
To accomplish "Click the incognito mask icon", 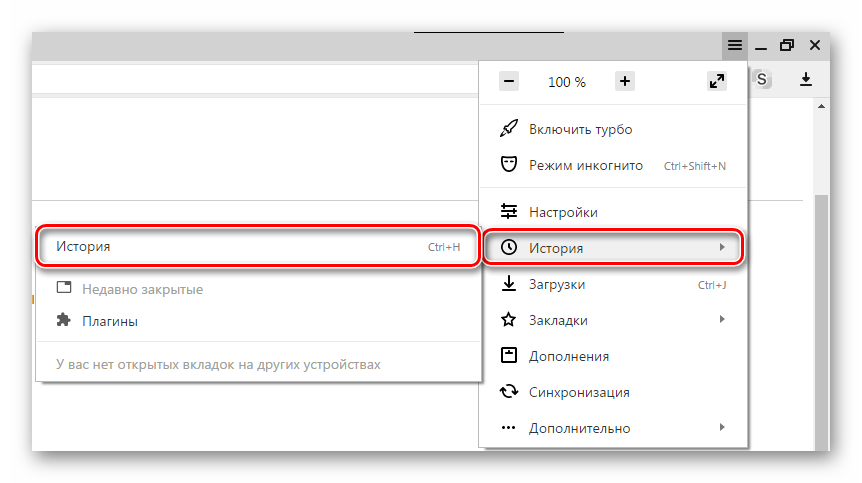I will (509, 164).
